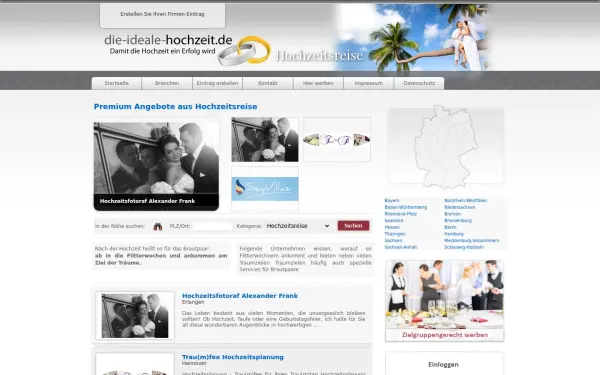The width and height of the screenshot is (600, 375).
Task: Click the Erlangen location text
Action: (x=193, y=302)
